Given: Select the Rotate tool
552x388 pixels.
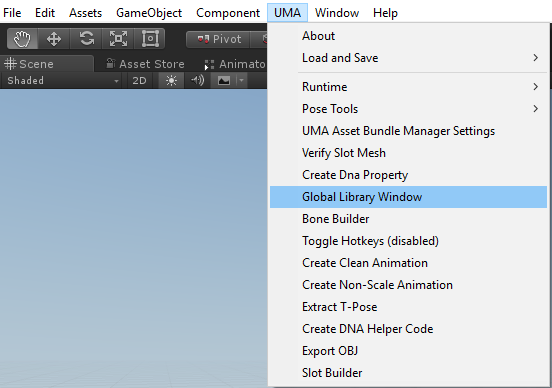Looking at the screenshot, I should pyautogui.click(x=86, y=39).
